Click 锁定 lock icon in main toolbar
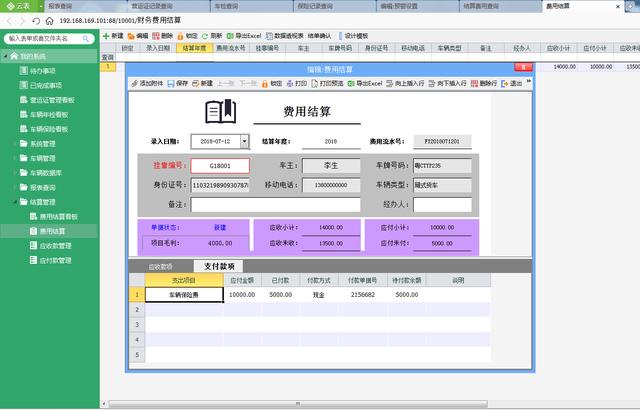Image resolution: width=640 pixels, height=410 pixels. (188, 35)
